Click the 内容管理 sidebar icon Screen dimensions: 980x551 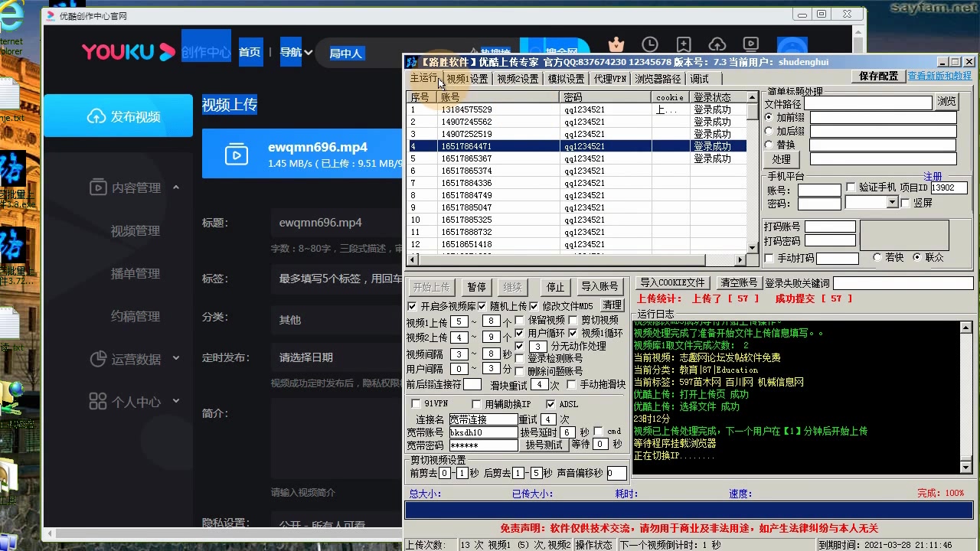97,187
